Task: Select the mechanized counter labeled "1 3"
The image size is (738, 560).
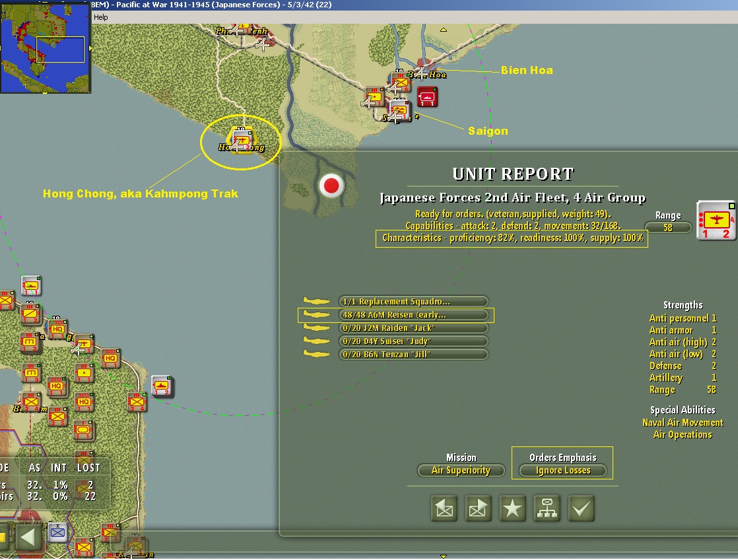Action: (31, 373)
